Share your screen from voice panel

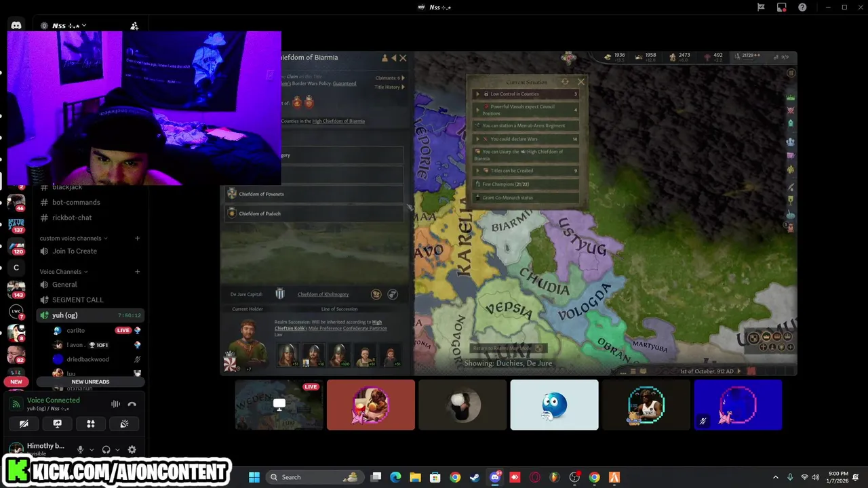pos(57,424)
